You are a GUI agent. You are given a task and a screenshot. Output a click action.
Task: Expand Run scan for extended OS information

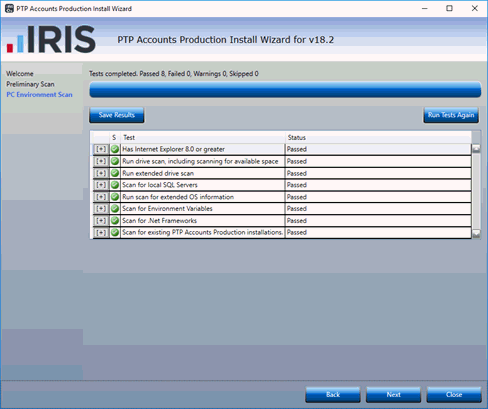tap(101, 197)
